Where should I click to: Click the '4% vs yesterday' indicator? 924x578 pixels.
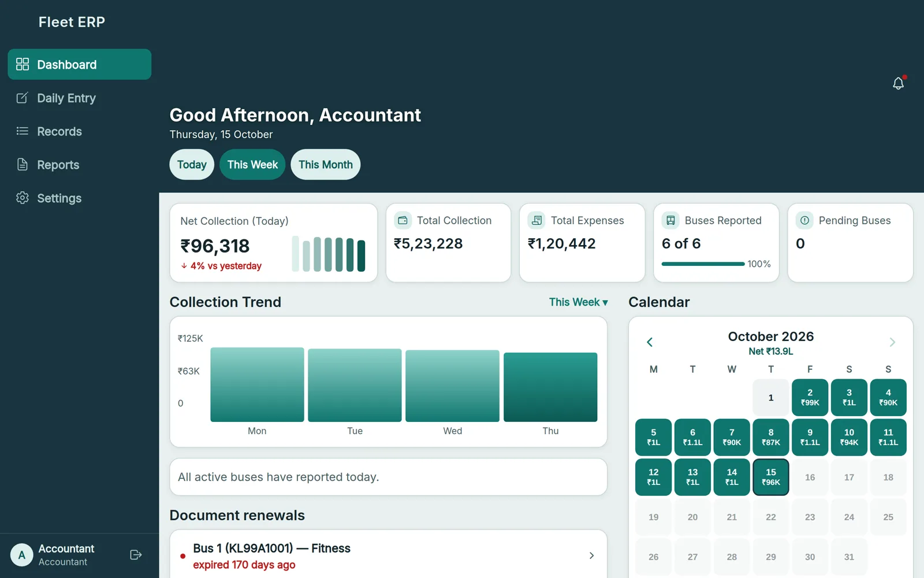pos(221,266)
